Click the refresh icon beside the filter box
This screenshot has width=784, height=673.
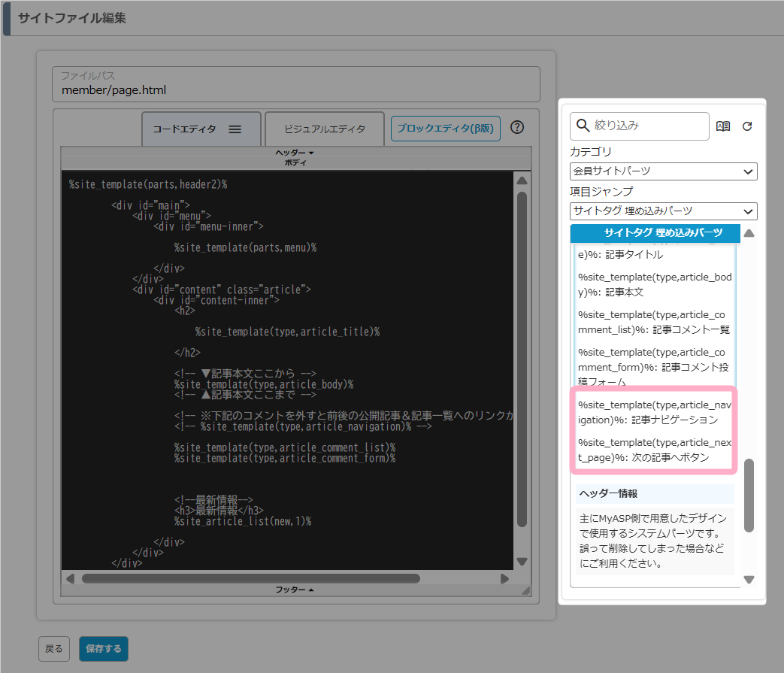click(747, 126)
